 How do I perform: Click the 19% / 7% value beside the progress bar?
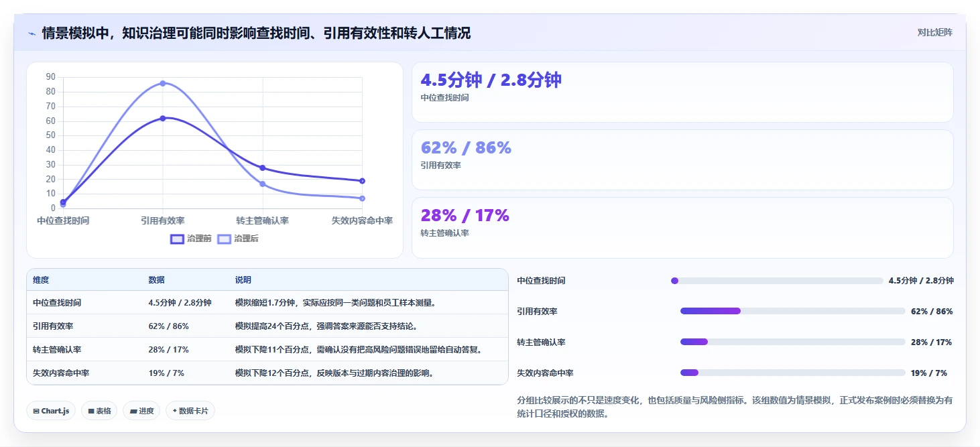click(929, 373)
